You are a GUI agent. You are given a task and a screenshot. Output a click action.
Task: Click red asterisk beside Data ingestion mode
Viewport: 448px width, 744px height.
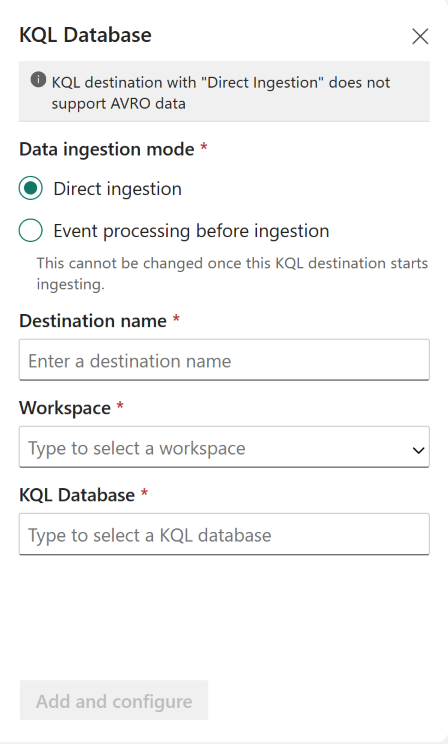[x=204, y=146]
